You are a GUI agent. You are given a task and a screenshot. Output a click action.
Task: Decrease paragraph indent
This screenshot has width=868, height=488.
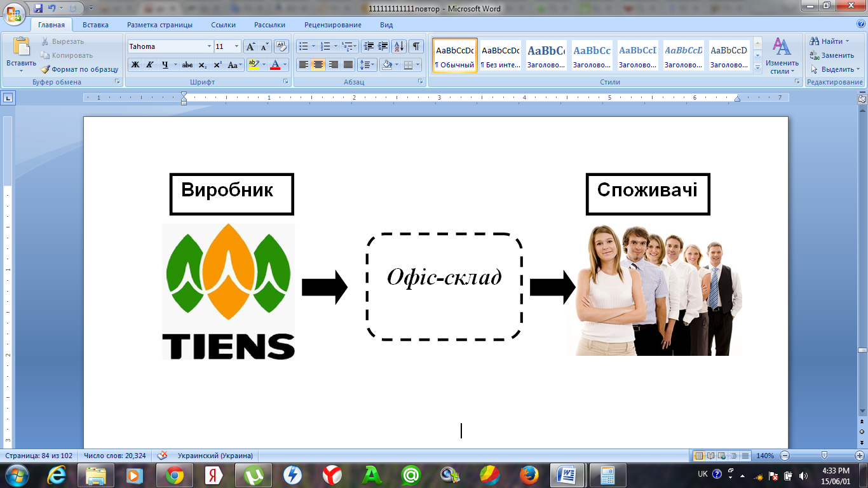pyautogui.click(x=368, y=46)
